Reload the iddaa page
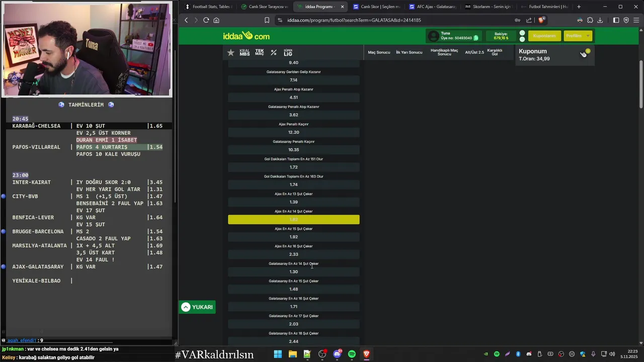 206,20
